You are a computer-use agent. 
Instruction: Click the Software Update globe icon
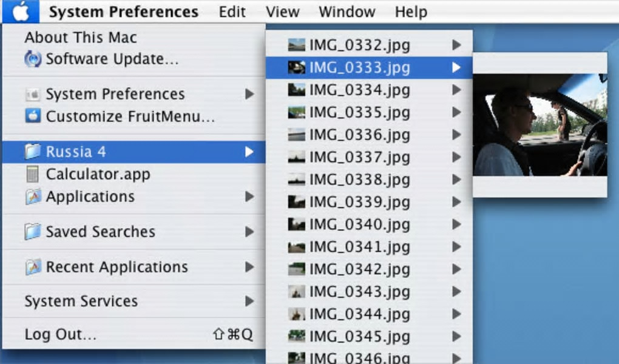[x=33, y=59]
